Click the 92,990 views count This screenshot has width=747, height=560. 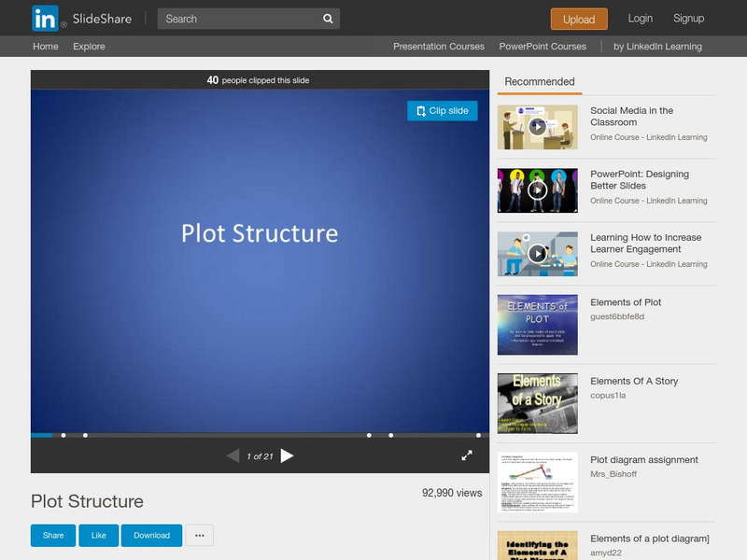click(452, 493)
